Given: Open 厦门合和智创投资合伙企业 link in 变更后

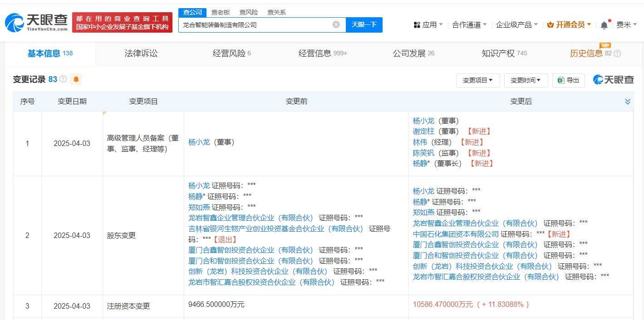Looking at the screenshot, I should pyautogui.click(x=475, y=256).
